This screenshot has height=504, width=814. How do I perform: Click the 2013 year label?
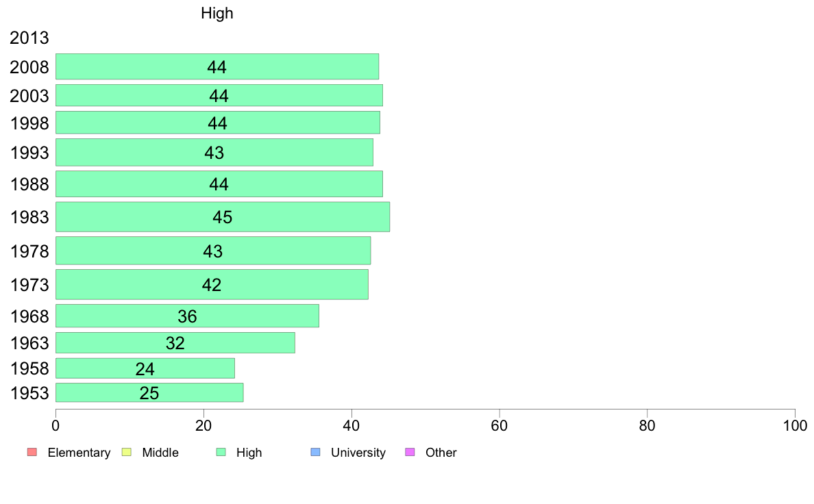click(29, 38)
